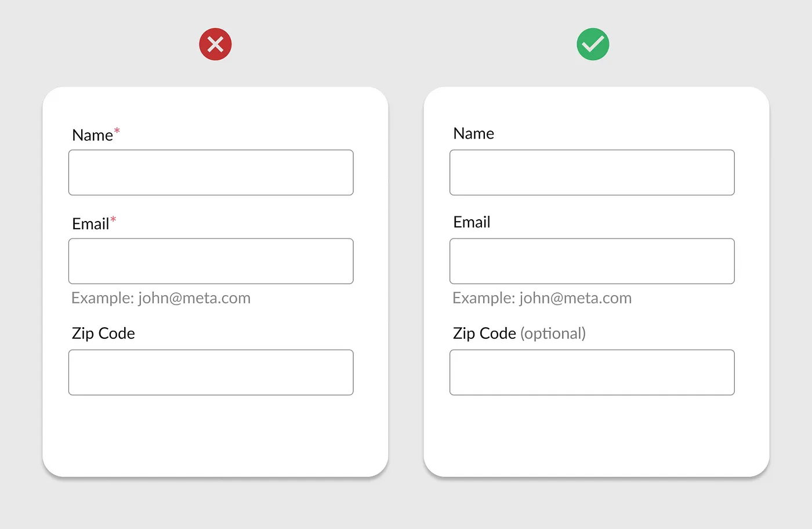Click the gray (optional) text
The height and width of the screenshot is (529, 812).
[553, 334]
